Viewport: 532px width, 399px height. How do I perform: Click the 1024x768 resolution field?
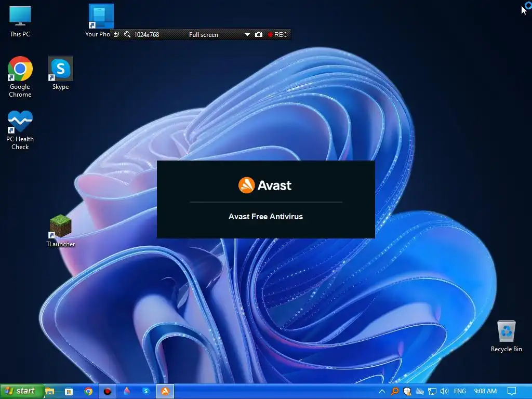[x=147, y=35]
